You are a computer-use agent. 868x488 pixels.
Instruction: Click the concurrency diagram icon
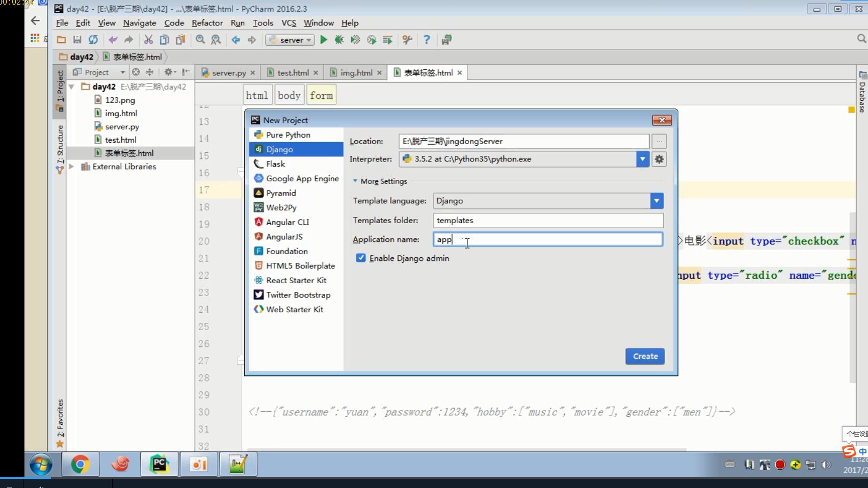click(387, 40)
